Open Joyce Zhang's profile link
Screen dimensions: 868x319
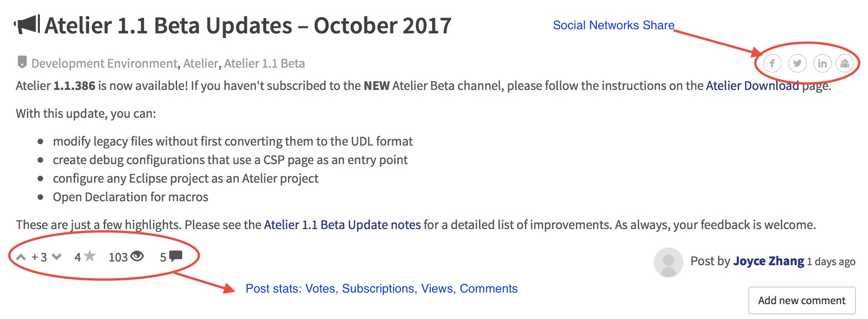[x=768, y=261]
